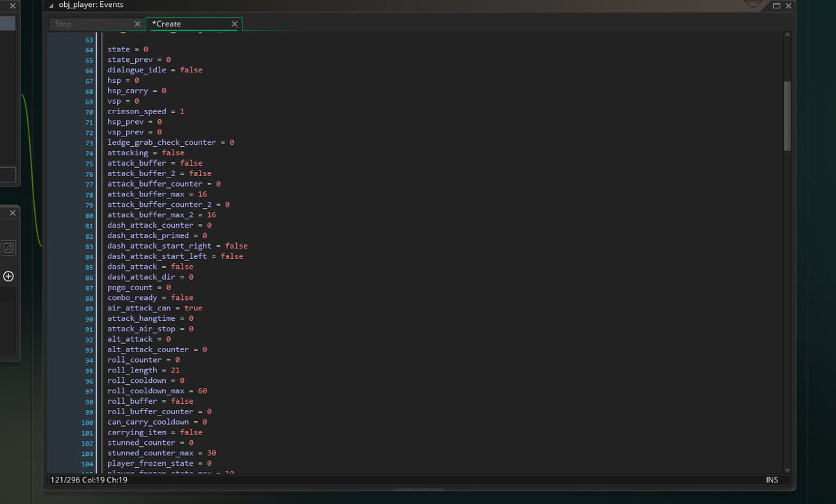
Task: Click the attack_buffer_max = 16 line
Action: 157,194
